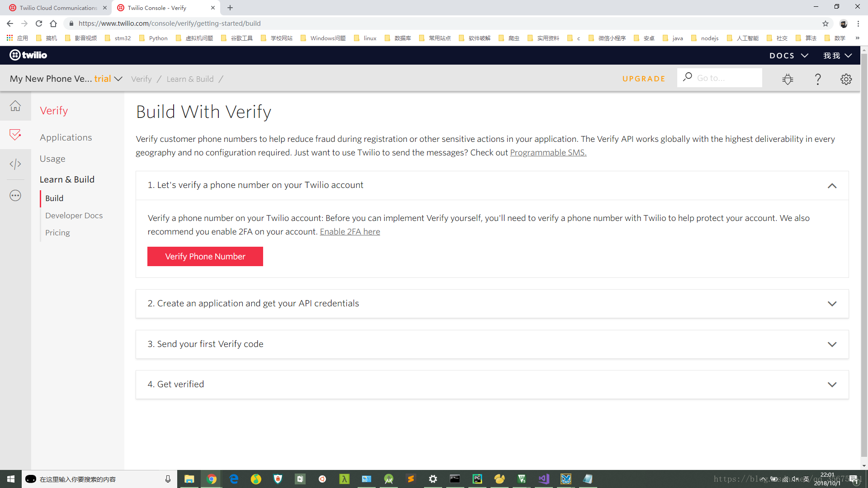Close the Twilio Console Verify tab
Viewport: 868px width, 488px height.
pos(213,8)
